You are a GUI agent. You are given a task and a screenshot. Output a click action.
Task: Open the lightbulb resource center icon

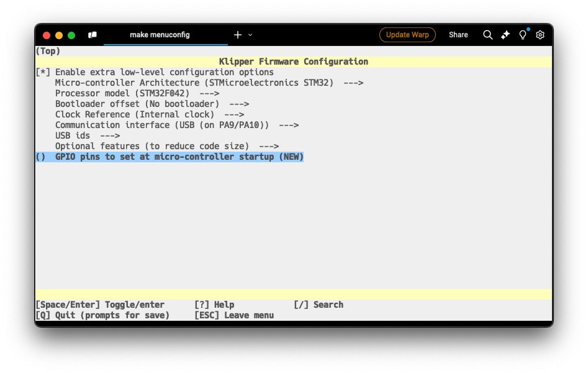522,35
